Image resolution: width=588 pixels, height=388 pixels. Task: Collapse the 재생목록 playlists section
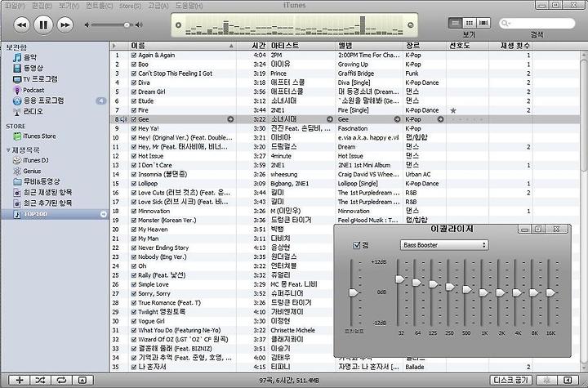pyautogui.click(x=8, y=150)
